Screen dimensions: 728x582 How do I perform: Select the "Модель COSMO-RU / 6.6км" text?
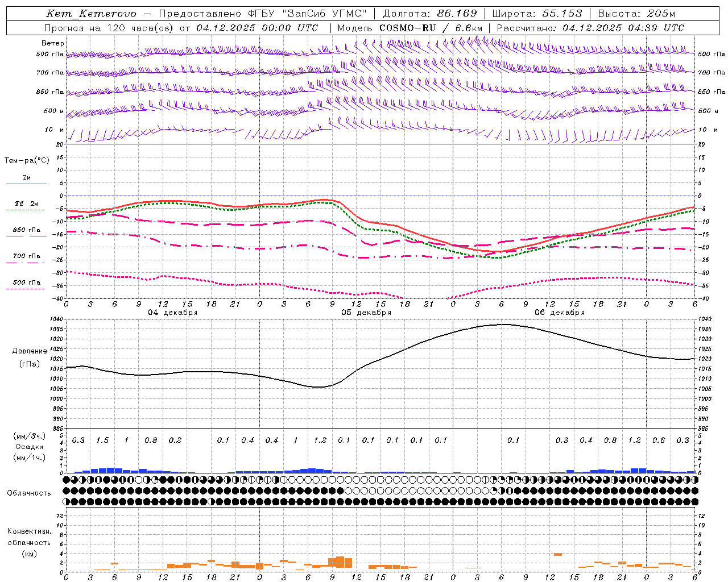coord(409,28)
